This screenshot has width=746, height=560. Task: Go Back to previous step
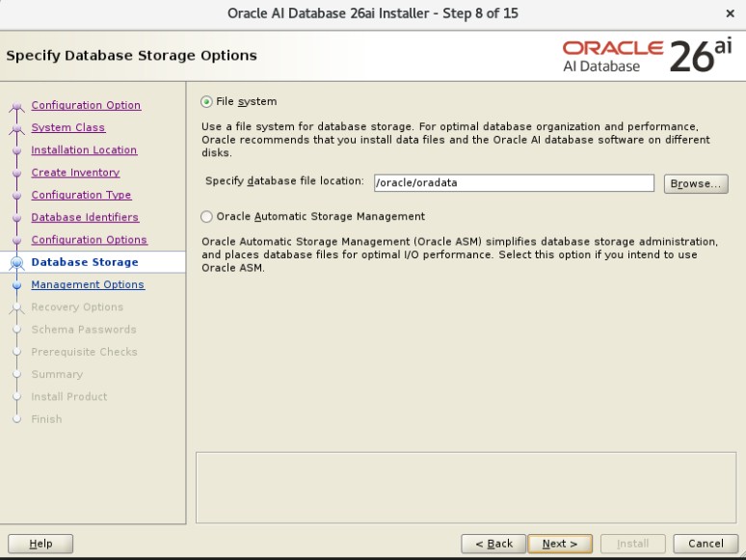[x=493, y=544]
